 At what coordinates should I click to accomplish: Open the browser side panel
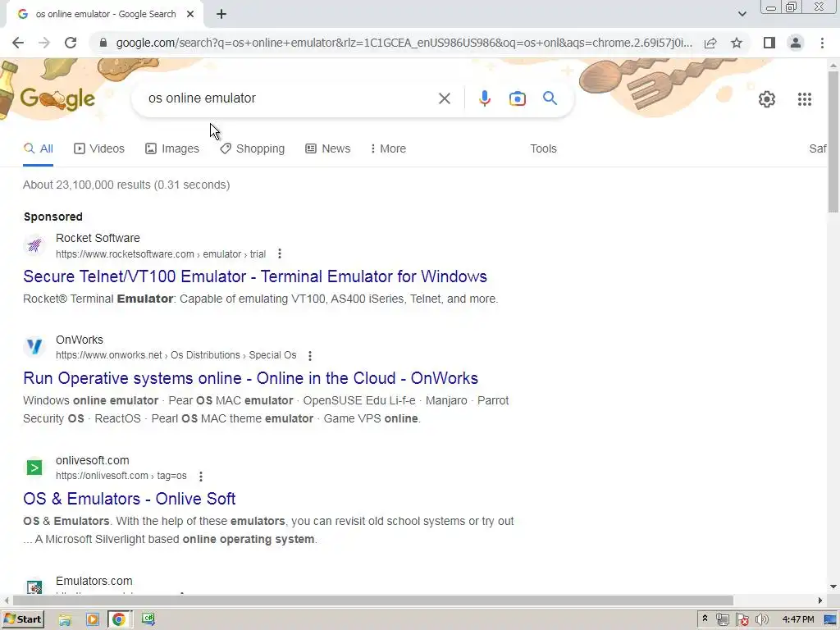(x=769, y=43)
